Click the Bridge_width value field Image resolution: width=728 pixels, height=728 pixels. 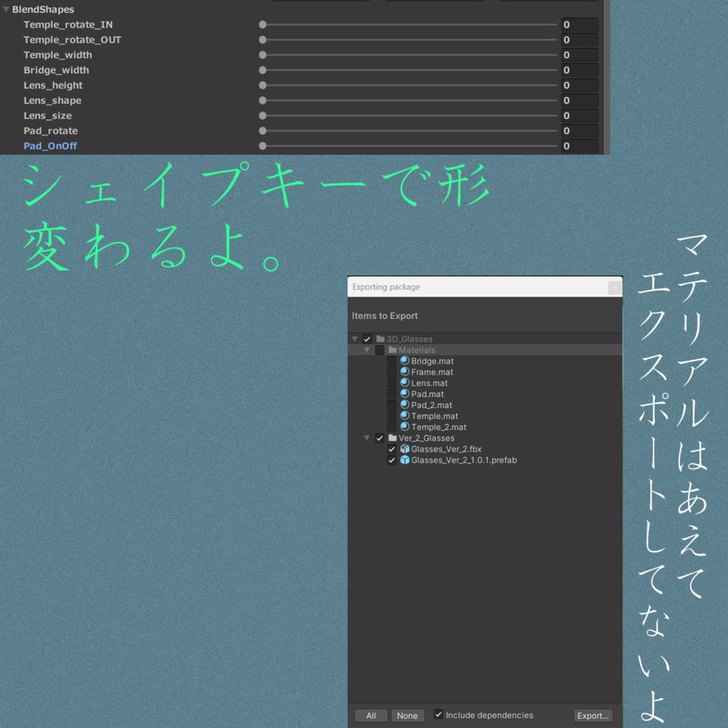[579, 70]
